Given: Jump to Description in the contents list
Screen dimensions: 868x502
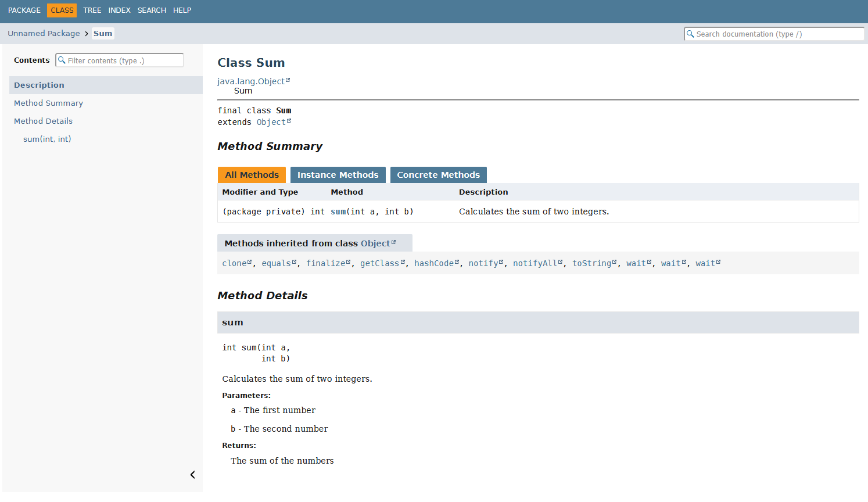Looking at the screenshot, I should [106, 85].
